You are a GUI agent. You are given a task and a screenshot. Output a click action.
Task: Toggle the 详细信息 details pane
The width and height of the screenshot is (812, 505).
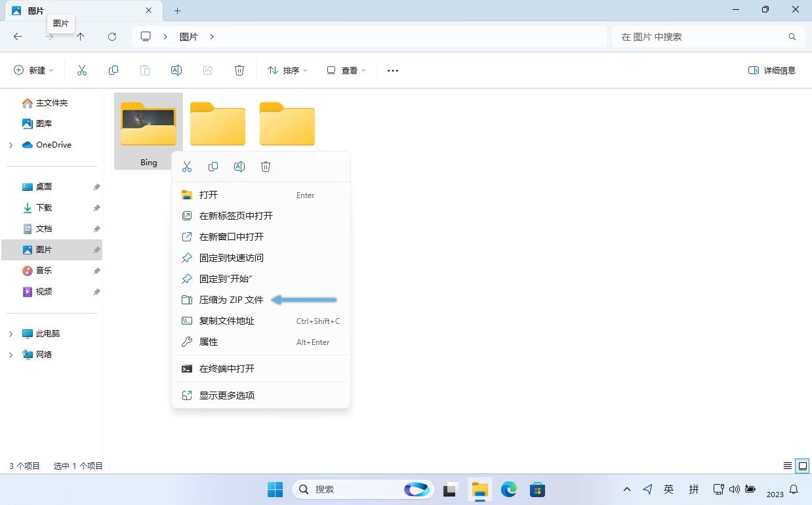click(x=772, y=70)
